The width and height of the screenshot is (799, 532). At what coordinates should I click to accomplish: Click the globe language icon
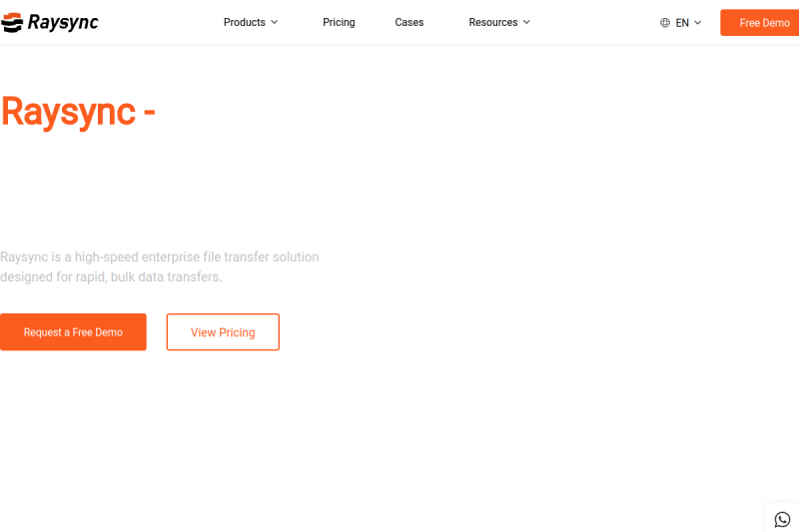click(665, 22)
